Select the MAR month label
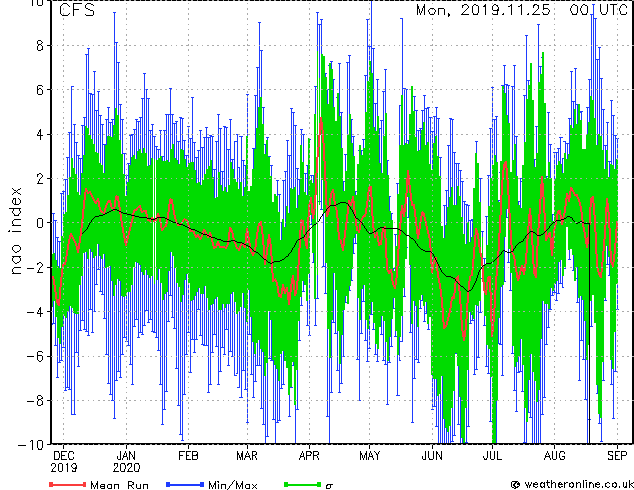 [247, 456]
